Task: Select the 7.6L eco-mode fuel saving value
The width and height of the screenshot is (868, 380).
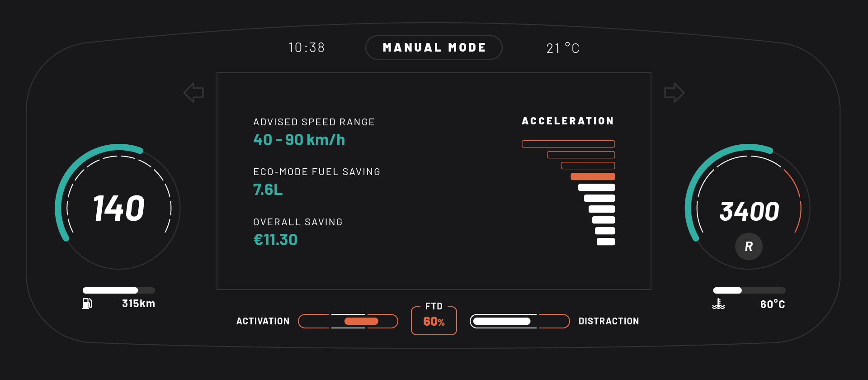Action: tap(268, 190)
